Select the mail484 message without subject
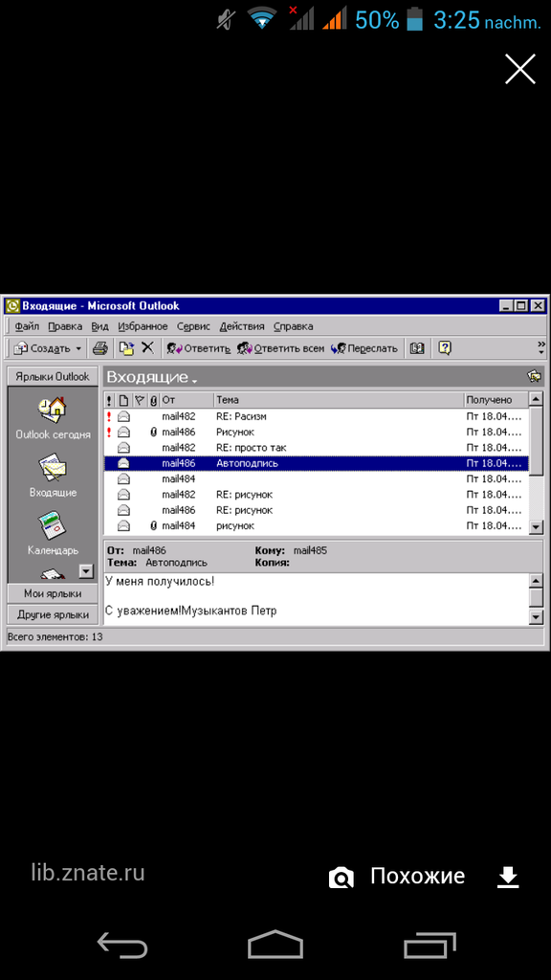The height and width of the screenshot is (980, 551). 316,479
